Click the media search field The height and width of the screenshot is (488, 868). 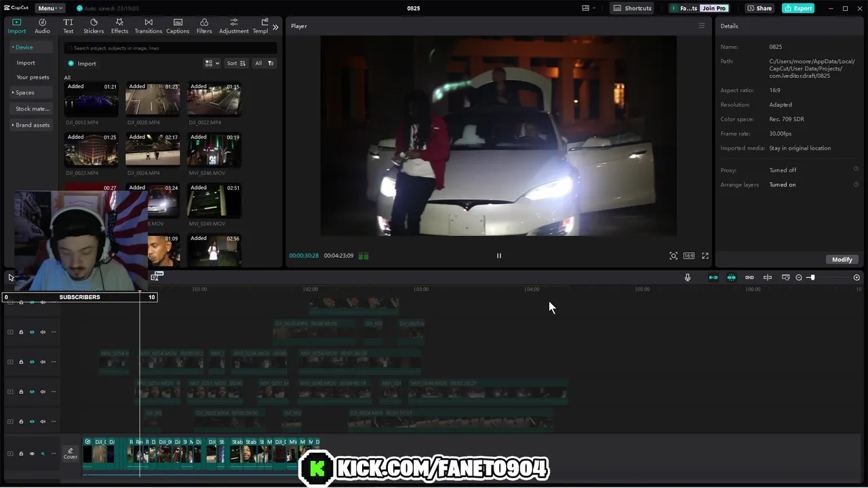[171, 48]
